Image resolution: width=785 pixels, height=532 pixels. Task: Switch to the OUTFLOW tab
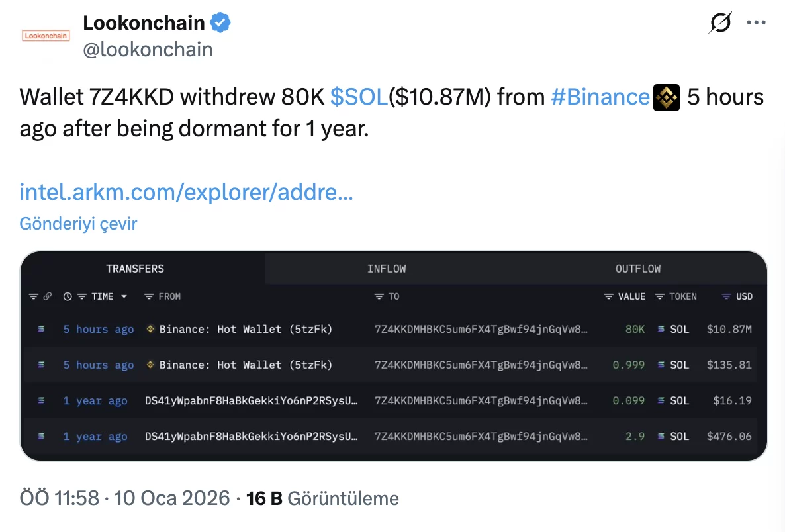[x=637, y=269]
